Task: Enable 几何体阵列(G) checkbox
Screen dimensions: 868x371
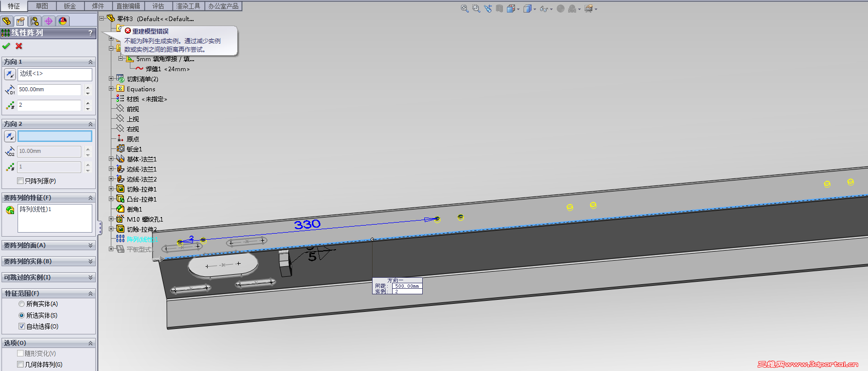Action: click(x=21, y=364)
